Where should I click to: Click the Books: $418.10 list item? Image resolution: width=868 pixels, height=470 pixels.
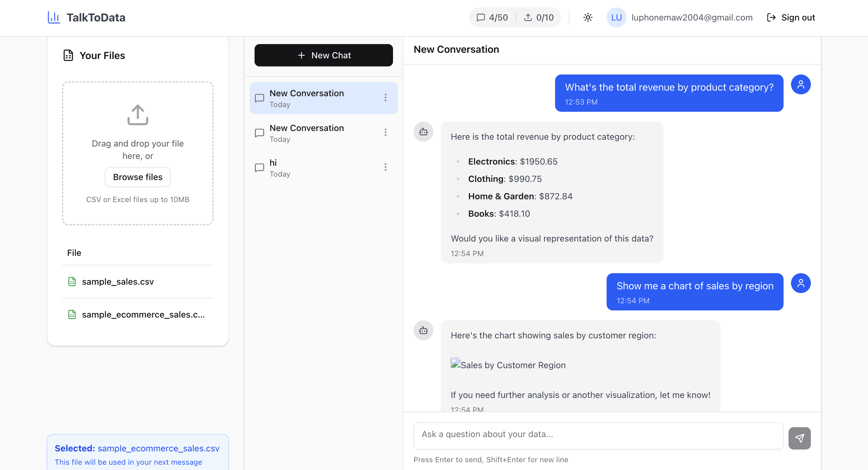(x=499, y=214)
